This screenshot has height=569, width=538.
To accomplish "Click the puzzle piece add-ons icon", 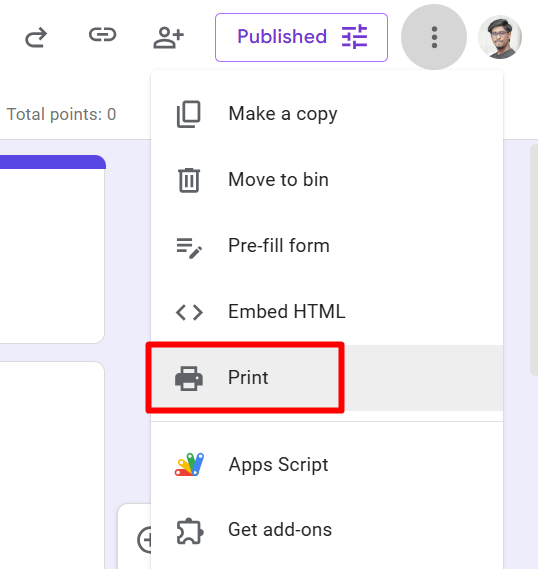I will 190,531.
